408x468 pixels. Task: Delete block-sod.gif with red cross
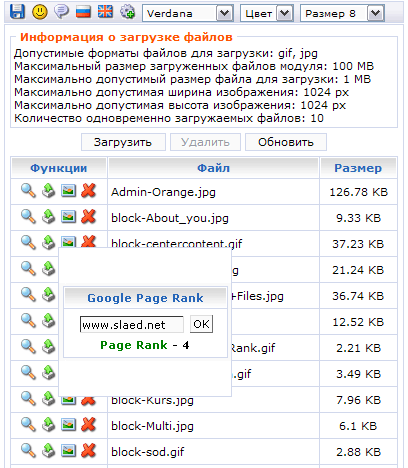point(89,451)
